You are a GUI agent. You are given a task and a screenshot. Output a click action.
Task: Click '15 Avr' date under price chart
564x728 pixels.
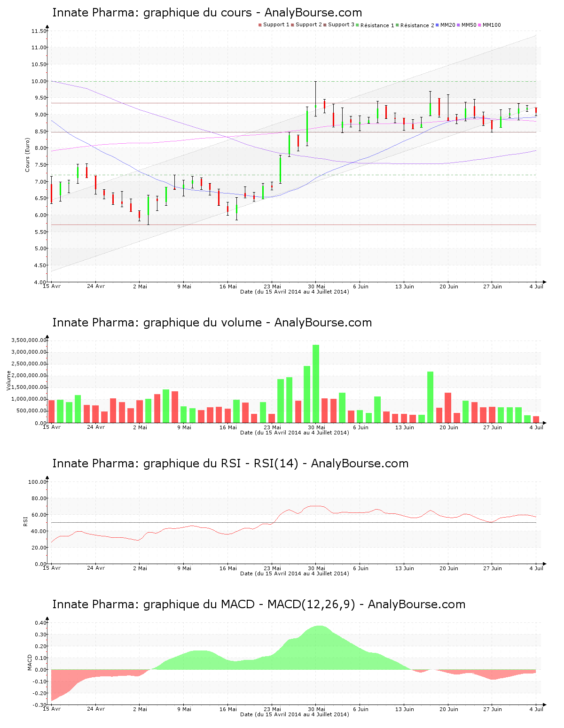coord(52,287)
